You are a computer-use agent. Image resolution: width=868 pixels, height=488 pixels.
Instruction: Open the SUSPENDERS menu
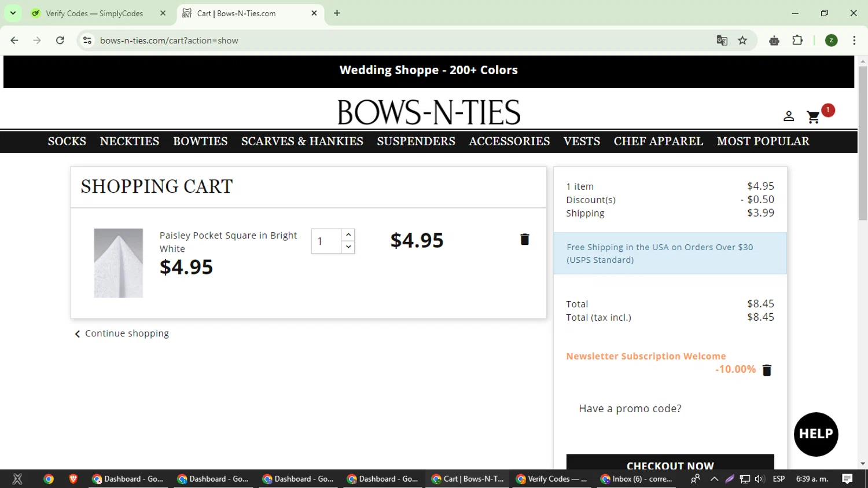pos(416,141)
